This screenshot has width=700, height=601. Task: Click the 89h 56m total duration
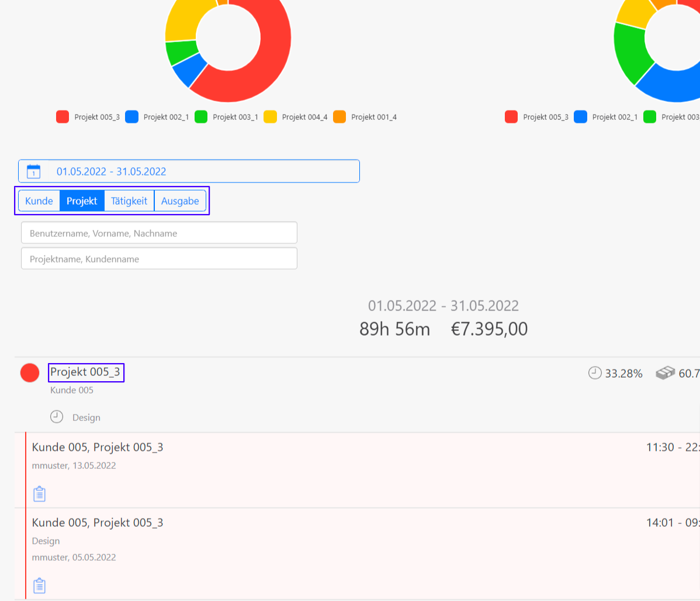pos(394,329)
